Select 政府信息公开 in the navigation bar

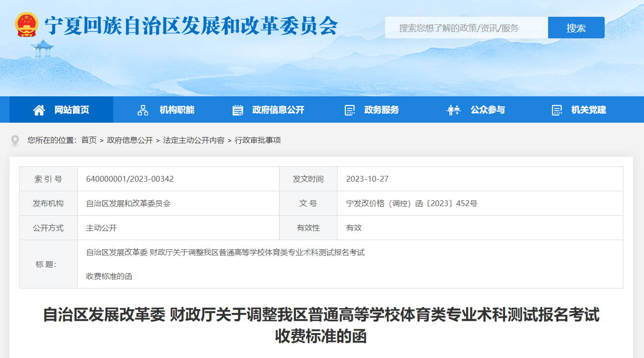tap(278, 110)
